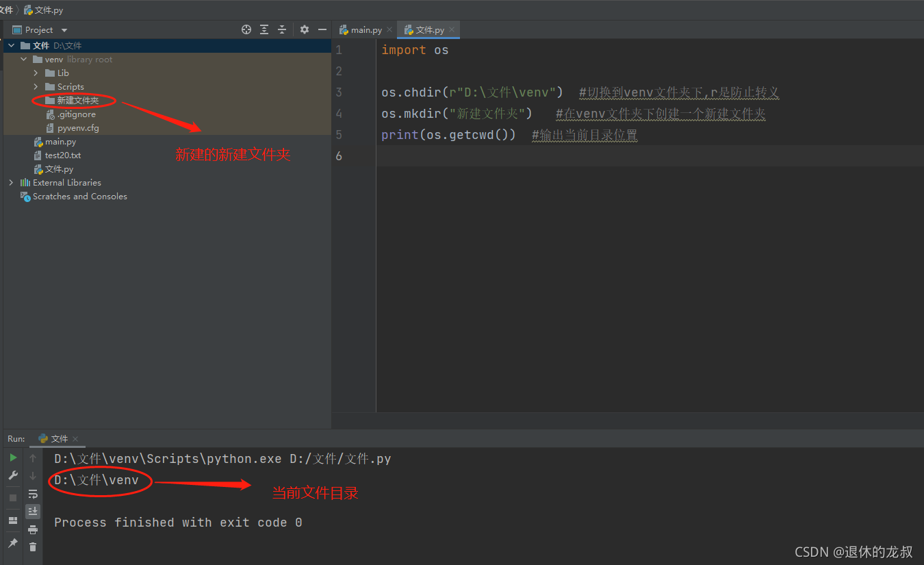Click the Collapse All icon in Project panel

tap(282, 29)
